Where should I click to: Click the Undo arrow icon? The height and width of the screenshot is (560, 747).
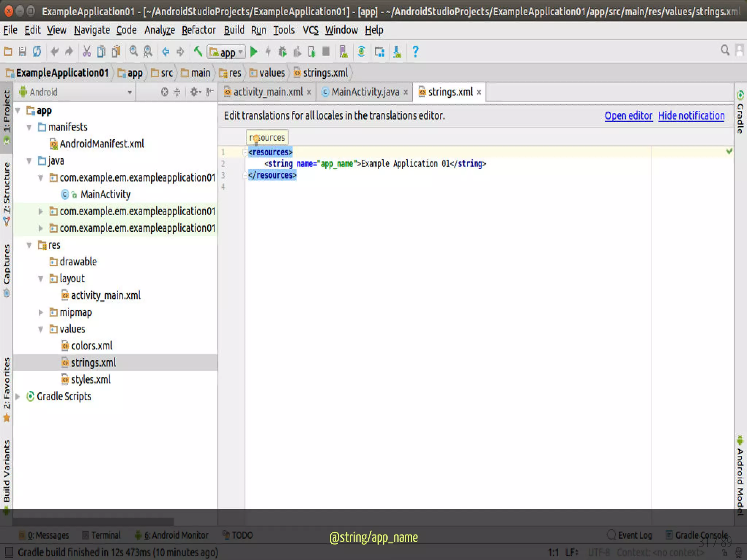(x=54, y=52)
